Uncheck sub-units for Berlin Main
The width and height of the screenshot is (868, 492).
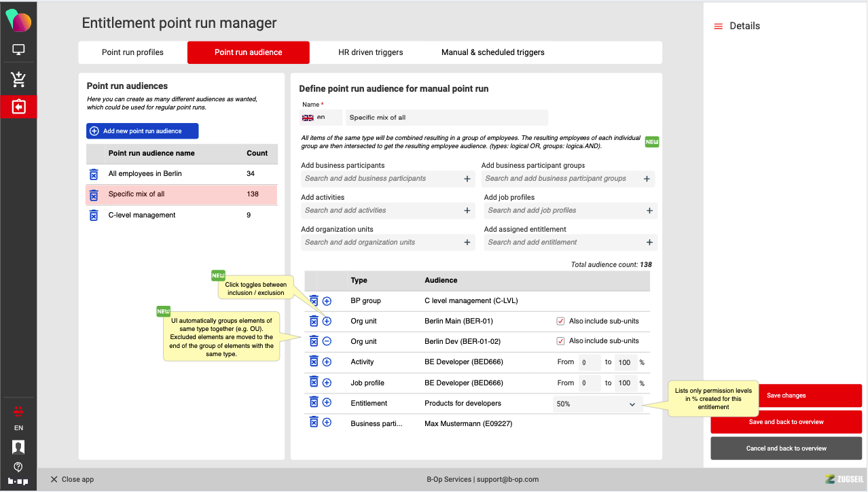click(x=560, y=321)
